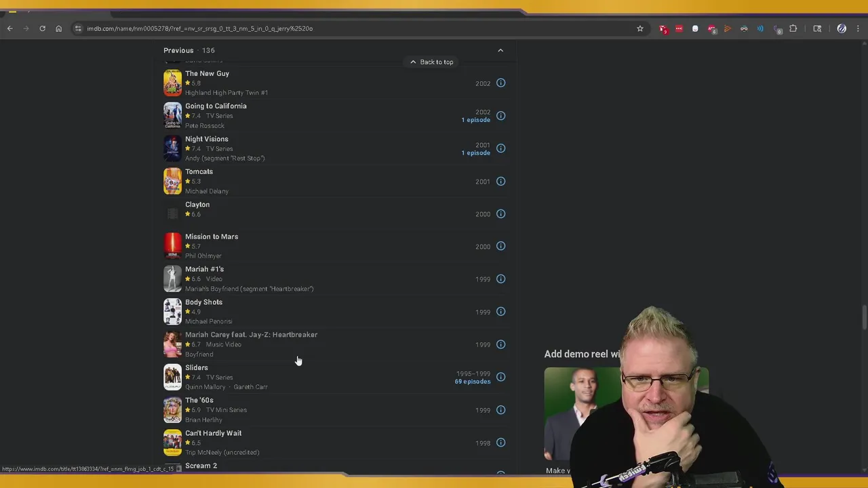Screen dimensions: 868x488
Task: Open the Scream 2 title link
Action: pos(201,466)
